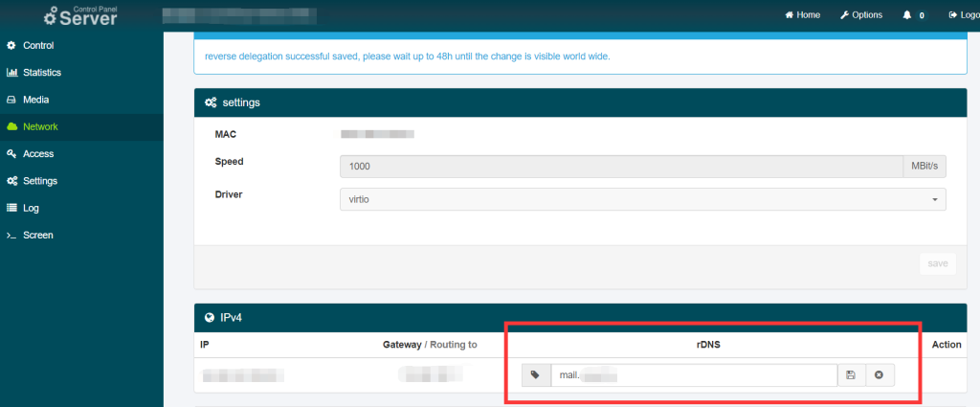Click the Access key icon

click(11, 154)
